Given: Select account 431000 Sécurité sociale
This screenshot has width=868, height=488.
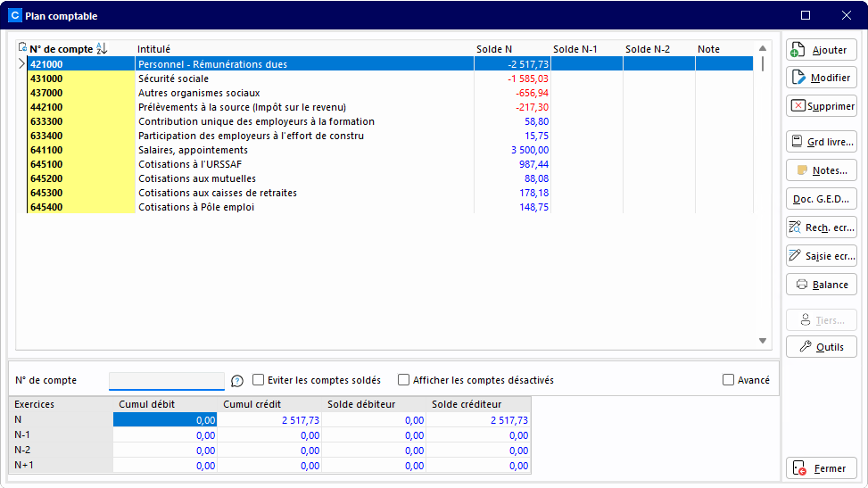Looking at the screenshot, I should coord(390,79).
